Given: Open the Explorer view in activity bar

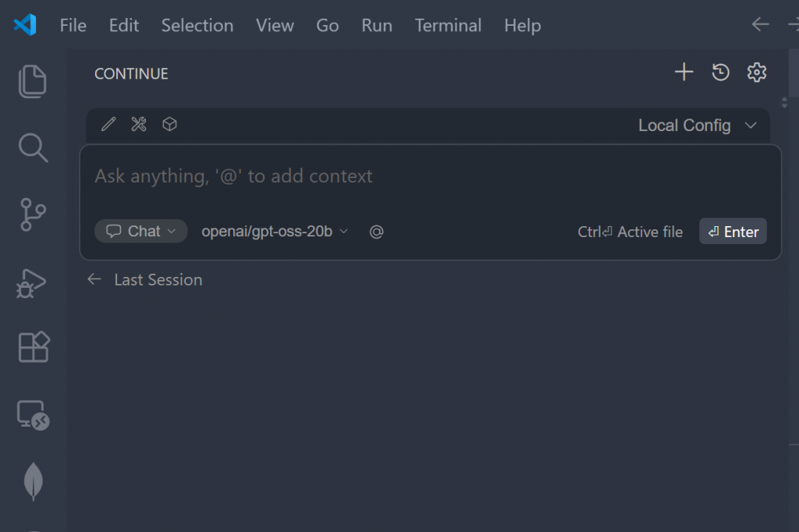Looking at the screenshot, I should point(33,81).
